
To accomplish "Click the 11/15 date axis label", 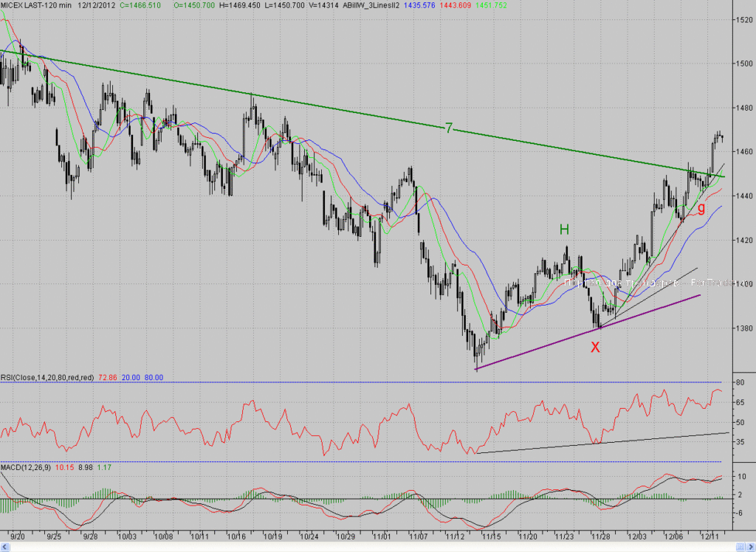I will [x=492, y=536].
